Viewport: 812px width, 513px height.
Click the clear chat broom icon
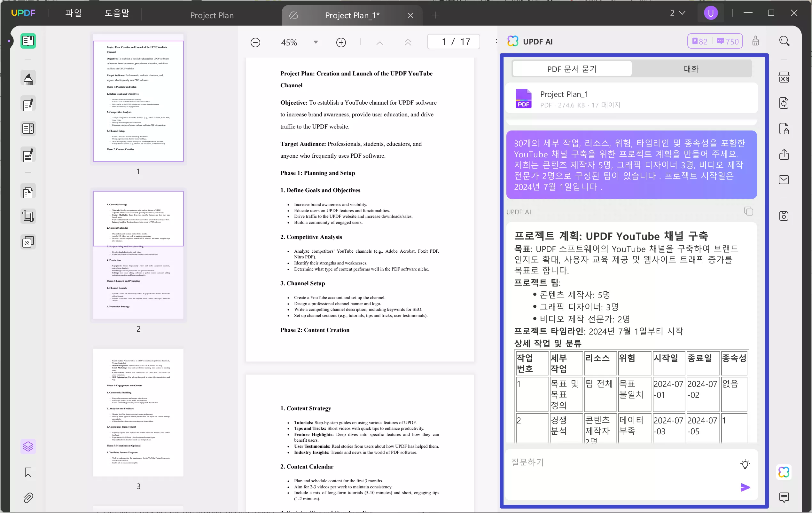click(756, 41)
